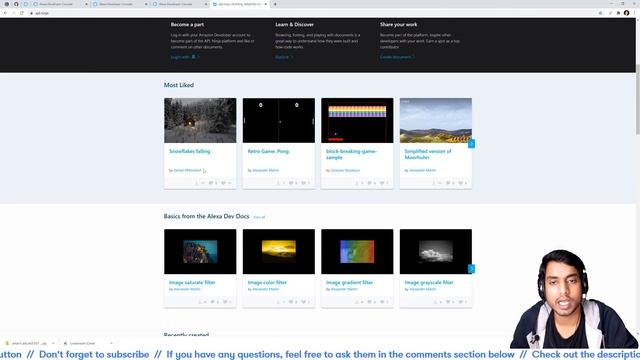Click the like icon on Retro Game: Pong card

(304, 183)
